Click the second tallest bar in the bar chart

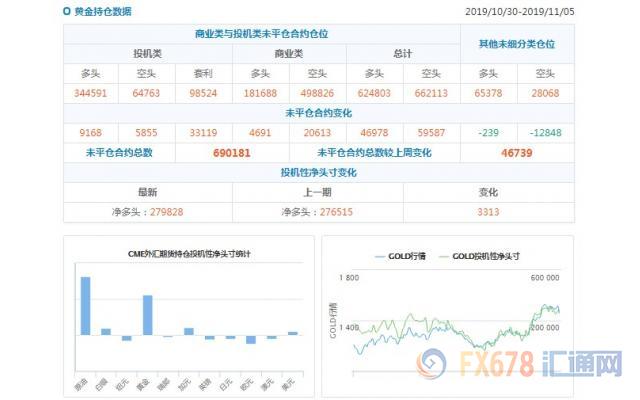[x=147, y=315]
